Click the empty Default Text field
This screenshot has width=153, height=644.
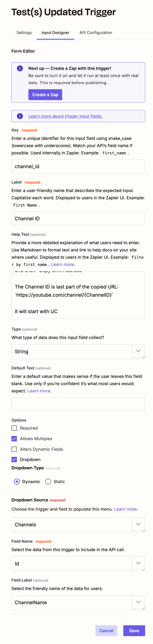pyautogui.click(x=78, y=404)
